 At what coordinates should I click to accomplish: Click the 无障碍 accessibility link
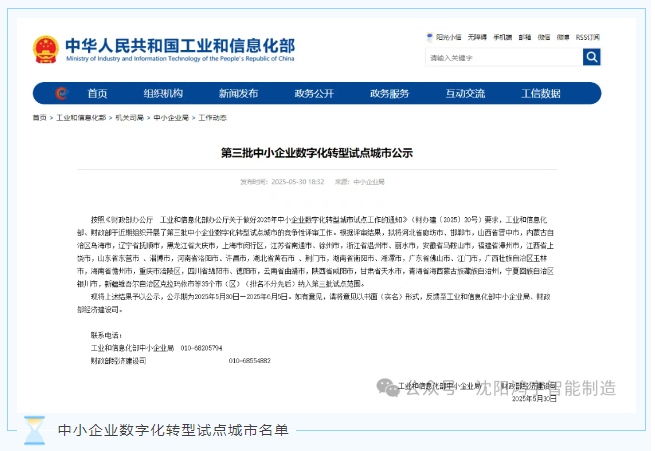(x=477, y=37)
